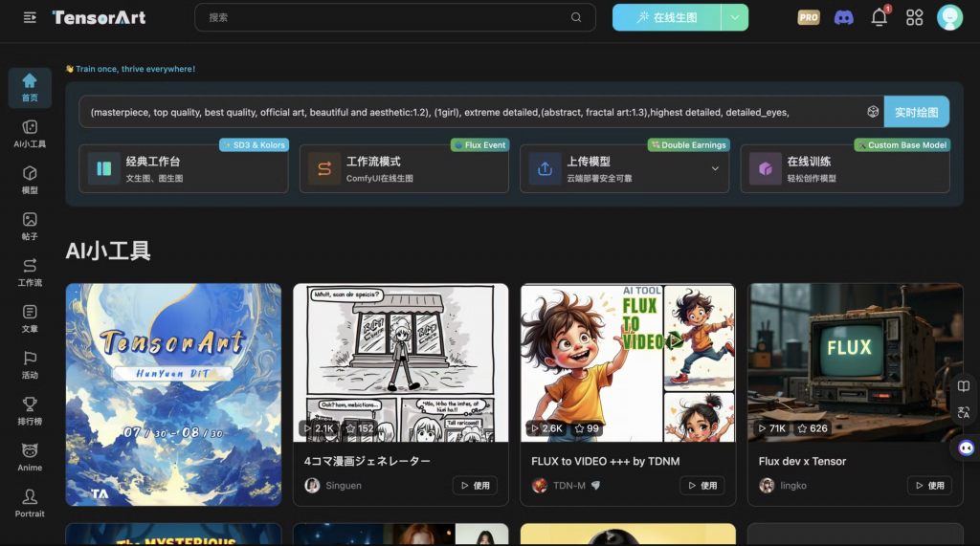
Task: Open 帖子 posts in the sidebar
Action: tap(30, 227)
